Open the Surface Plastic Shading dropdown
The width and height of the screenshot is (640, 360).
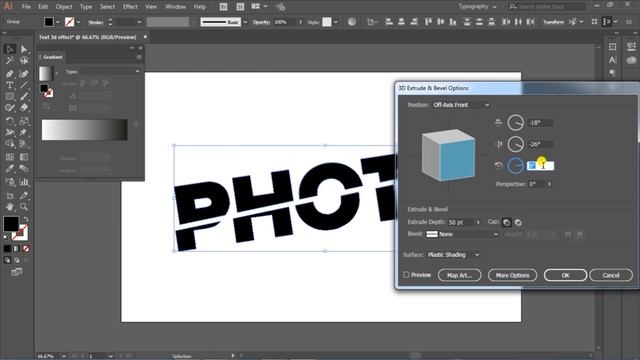coord(453,255)
